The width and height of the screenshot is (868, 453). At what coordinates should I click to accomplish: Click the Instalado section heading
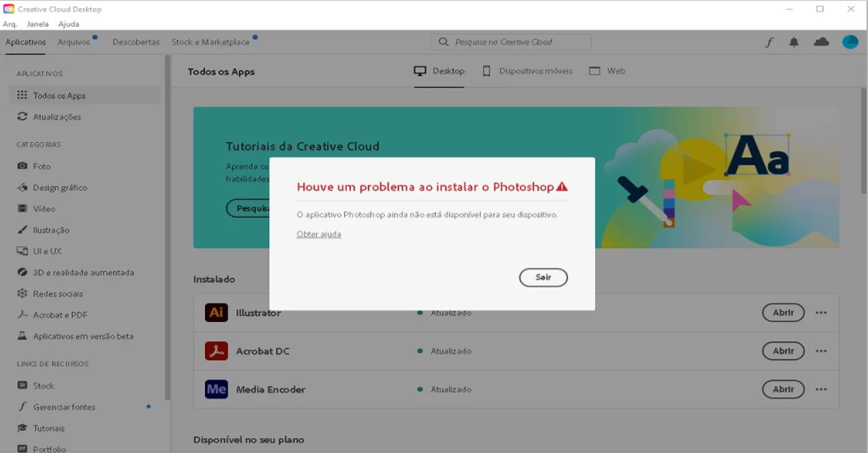point(214,279)
